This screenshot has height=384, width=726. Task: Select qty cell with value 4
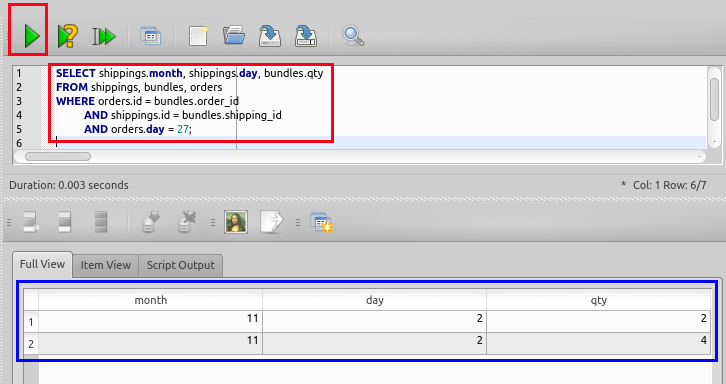tap(599, 344)
